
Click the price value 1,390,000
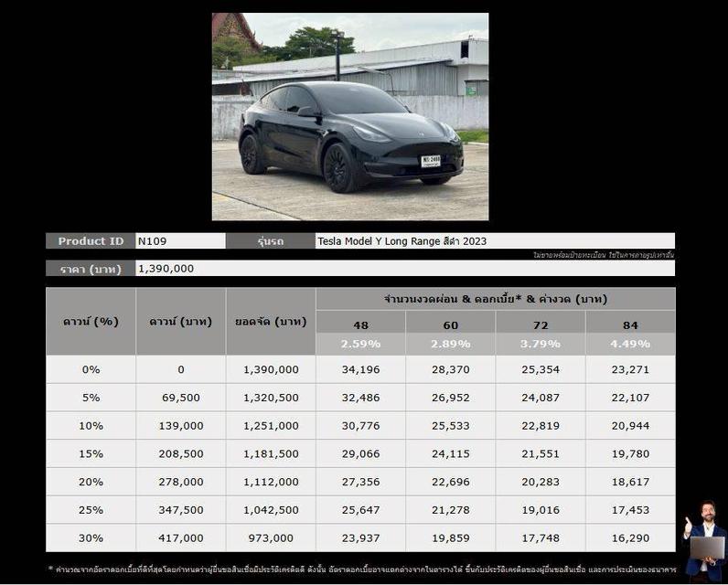(x=166, y=269)
